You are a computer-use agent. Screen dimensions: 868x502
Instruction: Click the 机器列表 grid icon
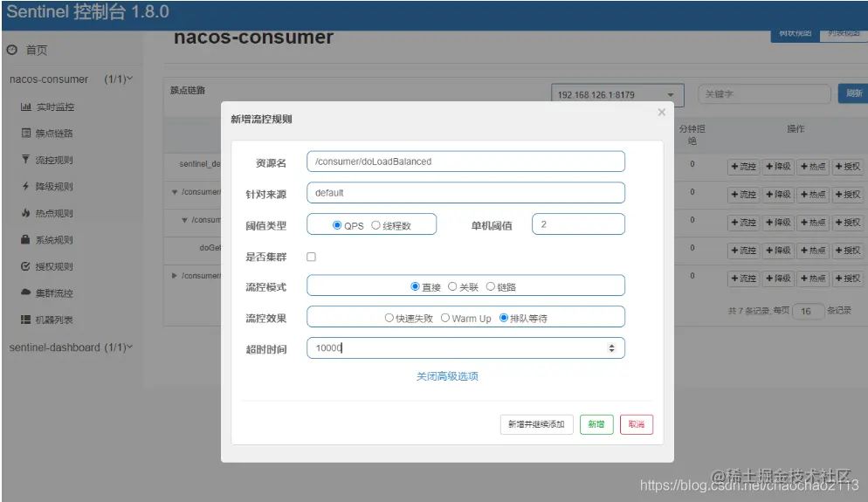[25, 320]
